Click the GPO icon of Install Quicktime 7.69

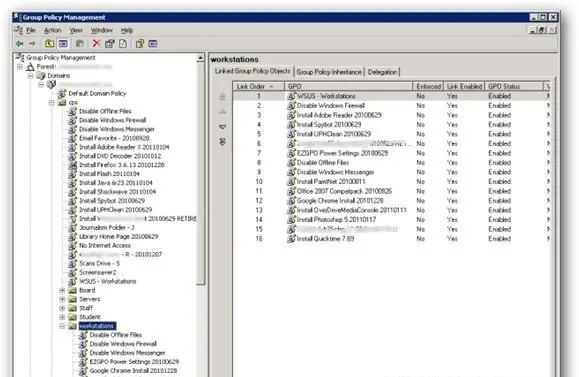[292, 239]
